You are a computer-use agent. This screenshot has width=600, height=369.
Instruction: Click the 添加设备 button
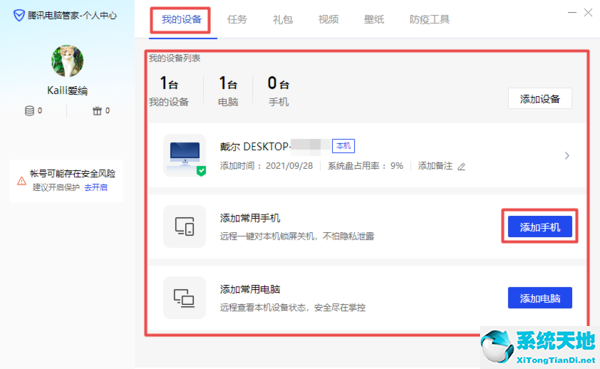tap(540, 99)
